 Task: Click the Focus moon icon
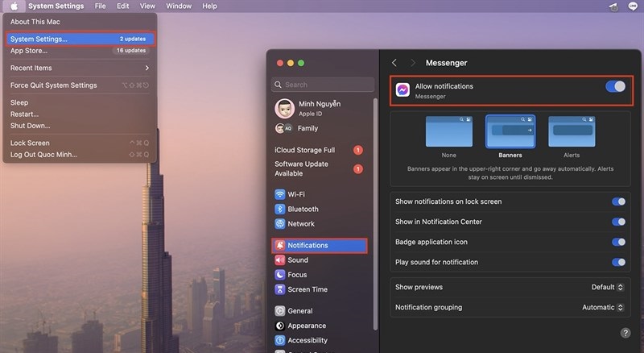point(279,274)
